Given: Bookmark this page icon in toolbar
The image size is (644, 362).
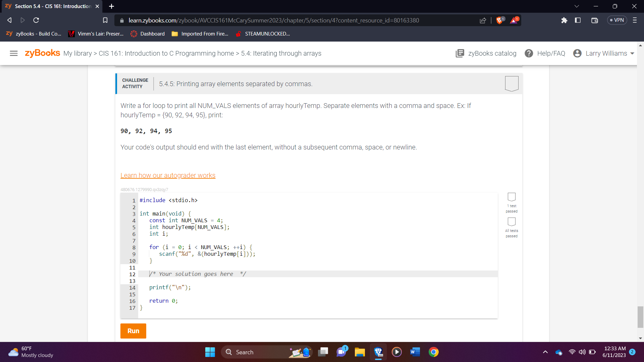Looking at the screenshot, I should click(x=105, y=20).
